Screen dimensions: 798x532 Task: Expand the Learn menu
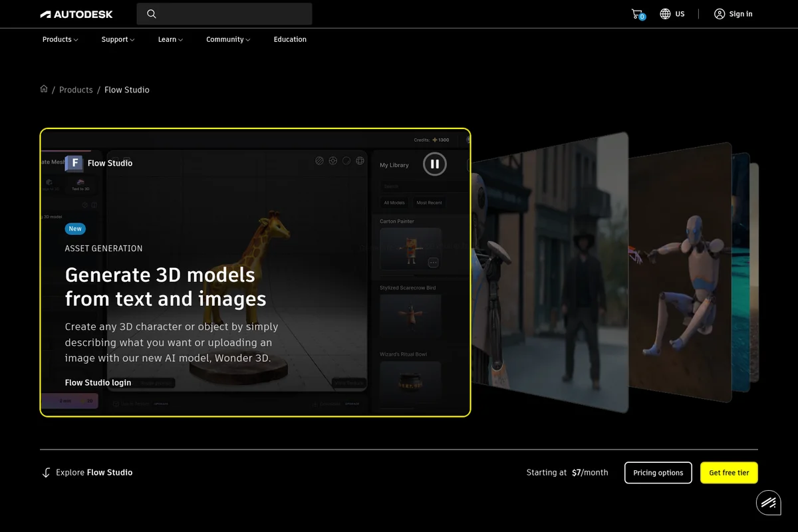(170, 39)
